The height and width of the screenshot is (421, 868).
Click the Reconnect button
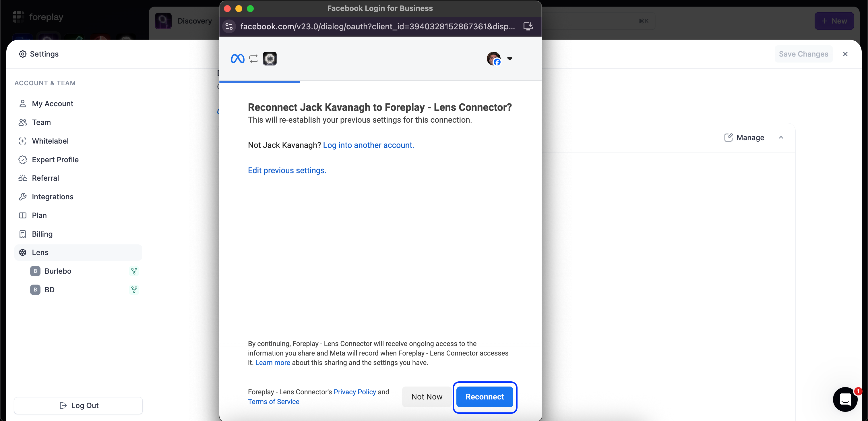pos(485,397)
